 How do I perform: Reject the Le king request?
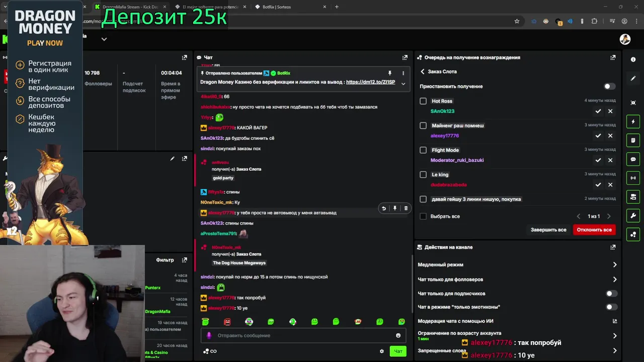(610, 185)
